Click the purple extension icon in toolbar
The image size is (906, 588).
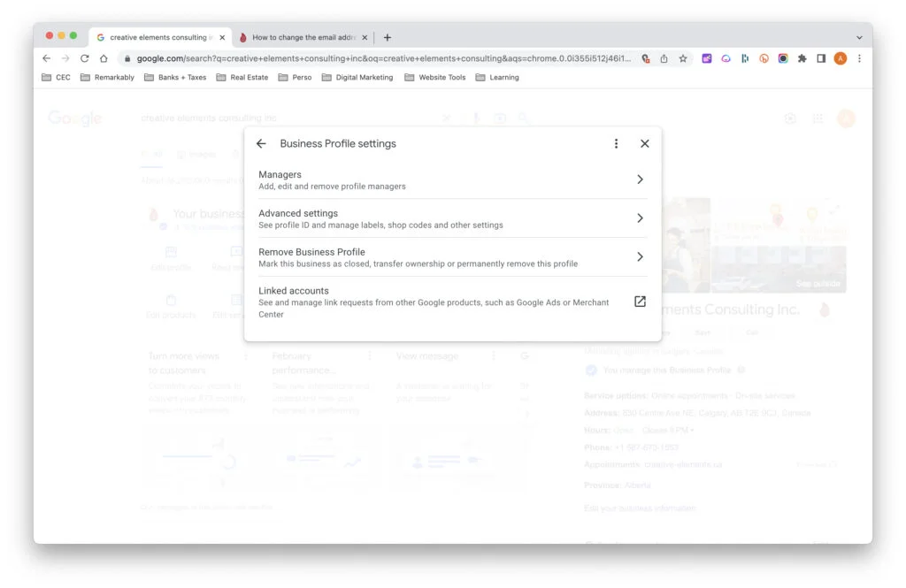(707, 58)
